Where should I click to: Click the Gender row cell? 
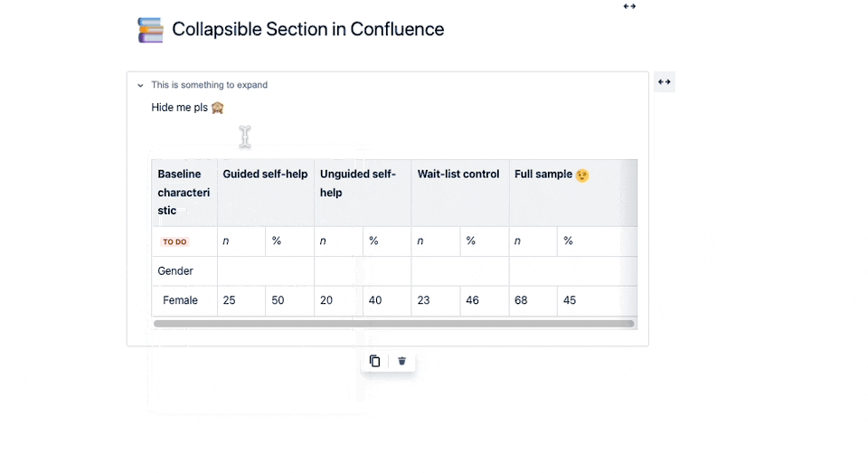pos(184,271)
